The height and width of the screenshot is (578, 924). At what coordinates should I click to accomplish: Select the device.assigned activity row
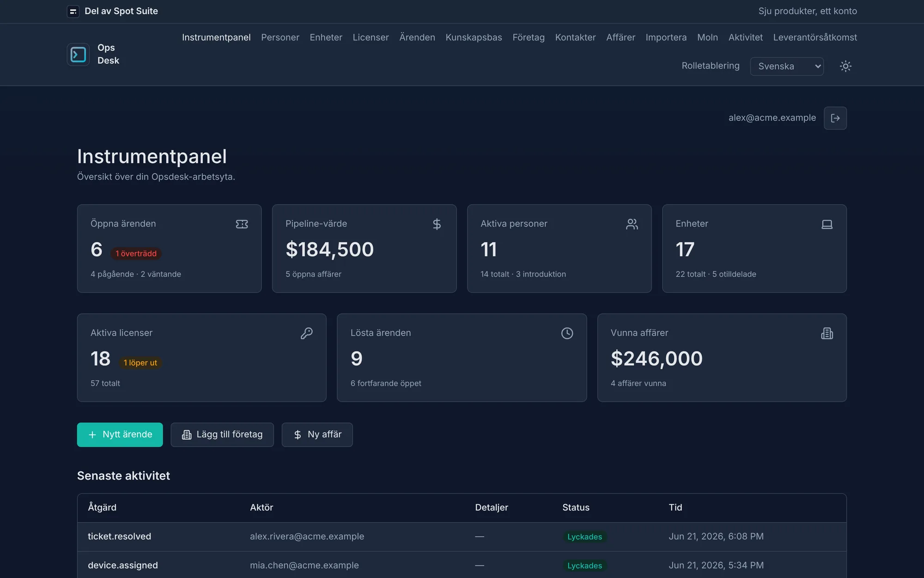pos(462,565)
